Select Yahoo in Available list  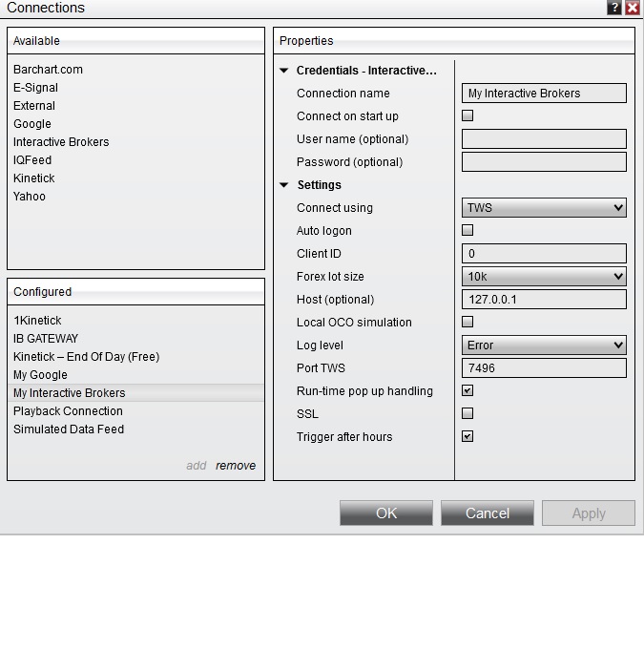tap(135, 197)
